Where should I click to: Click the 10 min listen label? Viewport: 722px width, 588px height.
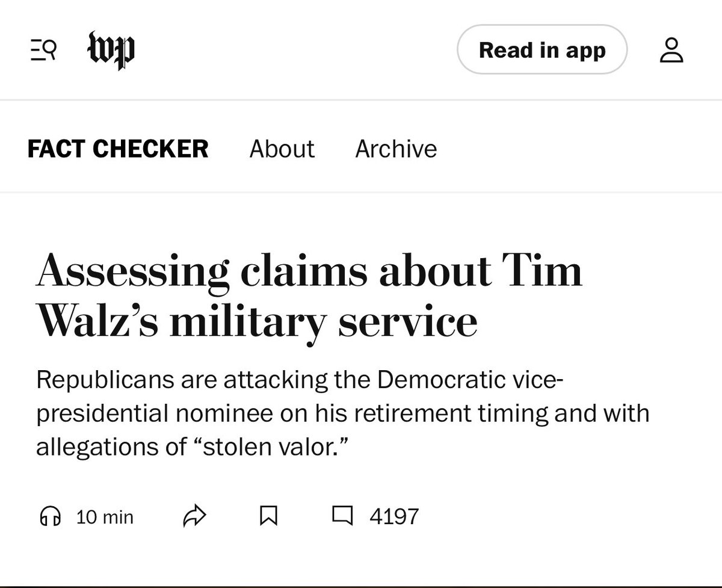105,516
